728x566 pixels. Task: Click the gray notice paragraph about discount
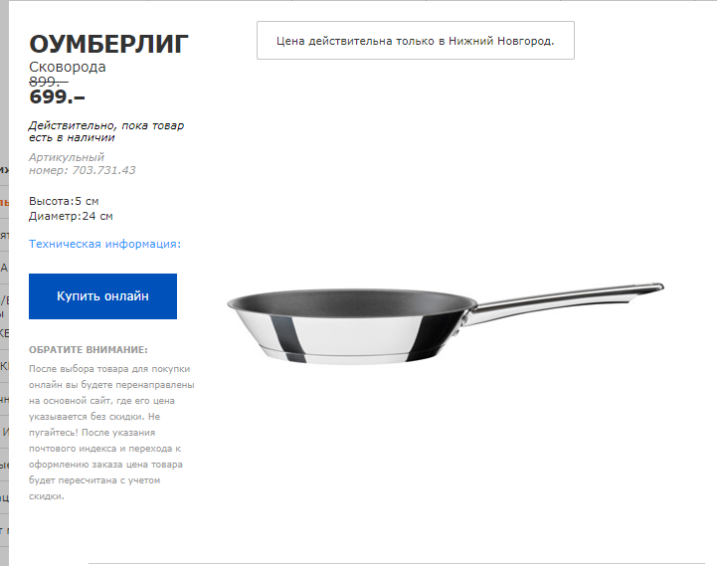(111, 433)
